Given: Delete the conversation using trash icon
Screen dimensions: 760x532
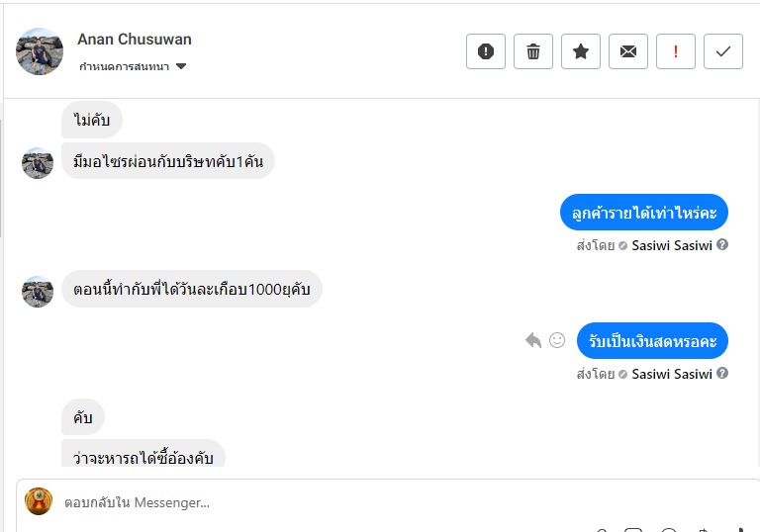Looking at the screenshot, I should 533,51.
